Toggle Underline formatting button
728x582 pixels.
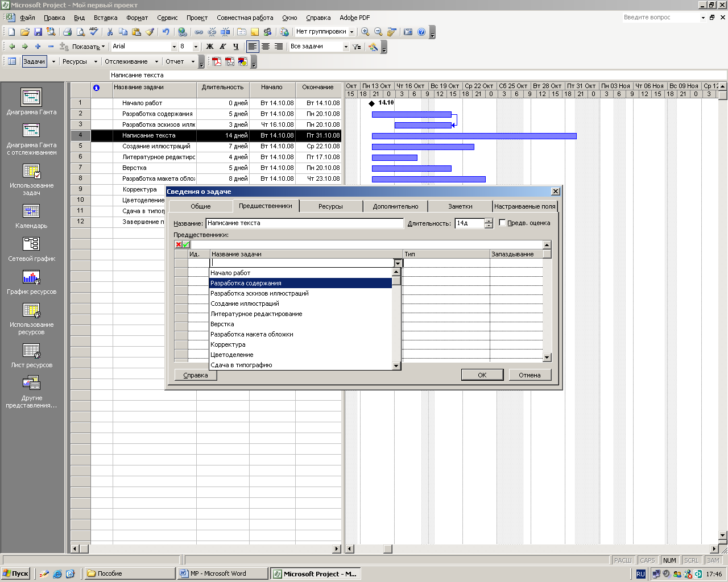pos(236,47)
